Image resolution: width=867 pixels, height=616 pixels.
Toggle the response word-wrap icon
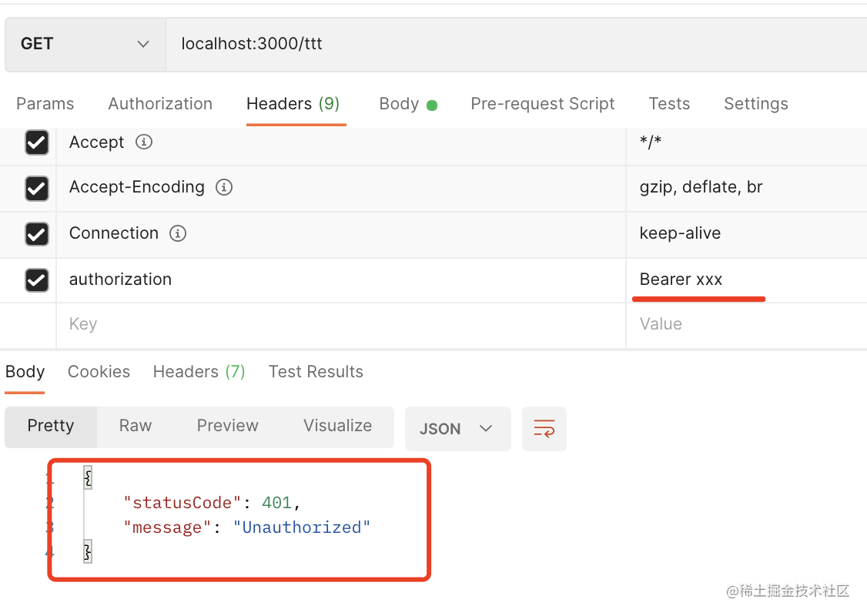click(544, 429)
